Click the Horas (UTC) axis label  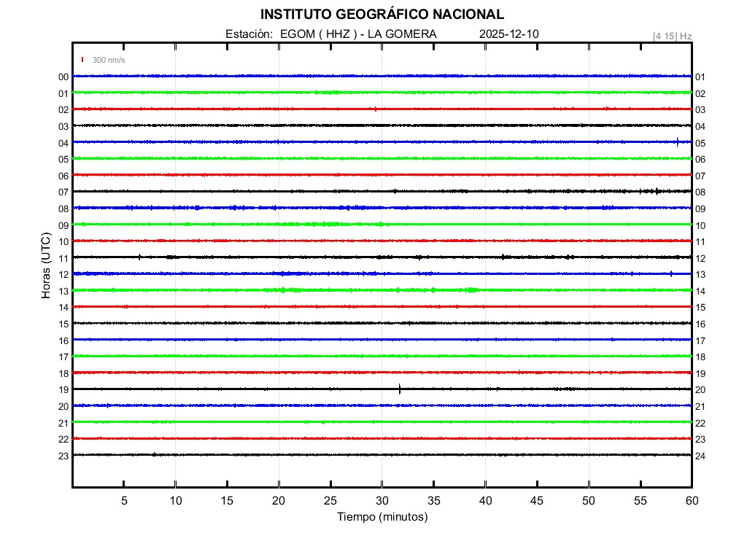tap(45, 265)
